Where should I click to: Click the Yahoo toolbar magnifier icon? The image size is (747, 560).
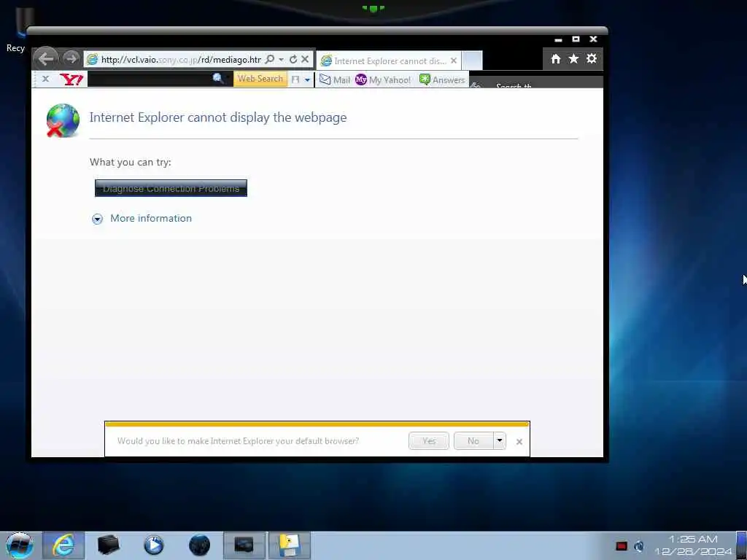coord(218,79)
